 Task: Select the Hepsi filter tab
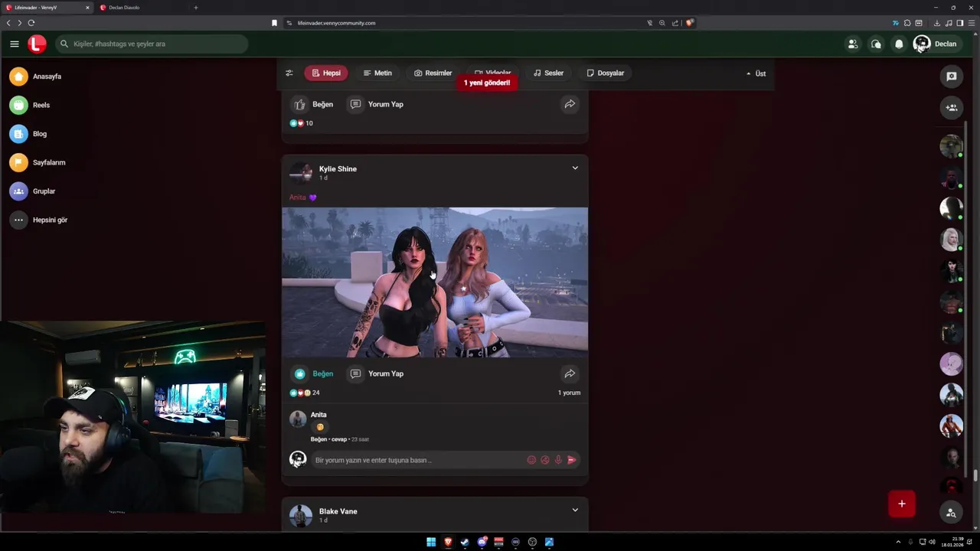point(325,73)
